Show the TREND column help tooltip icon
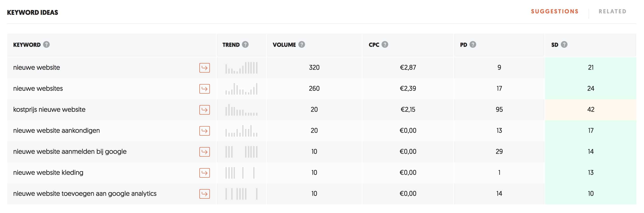Image resolution: width=644 pixels, height=213 pixels. (245, 44)
